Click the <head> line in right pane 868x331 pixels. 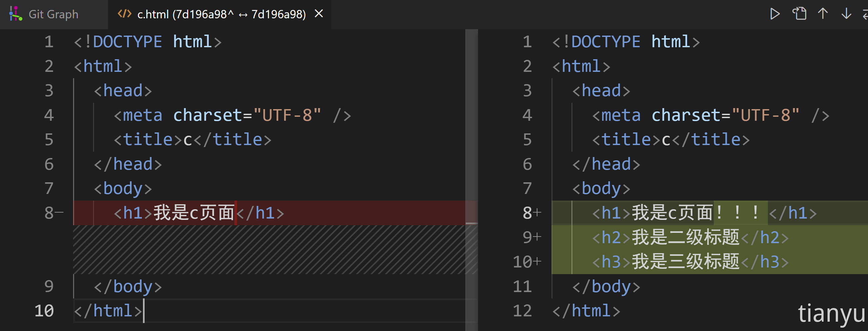click(x=601, y=91)
